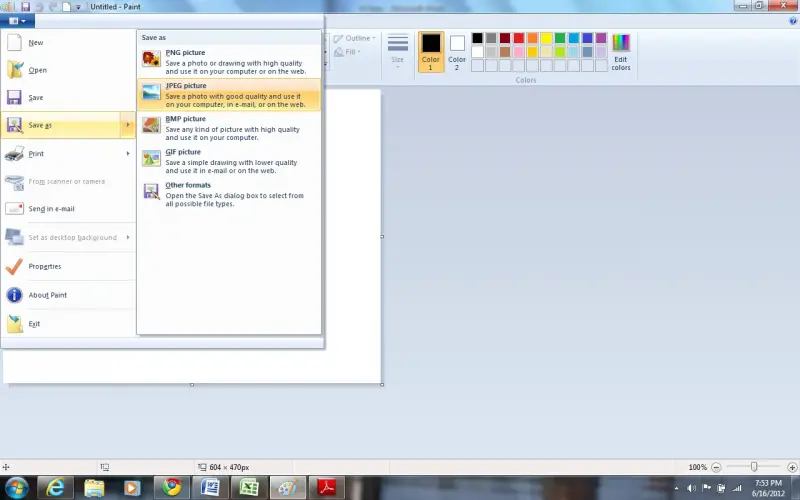Select PNG picture save option
Viewport: 800px width, 500px height.
pos(229,62)
